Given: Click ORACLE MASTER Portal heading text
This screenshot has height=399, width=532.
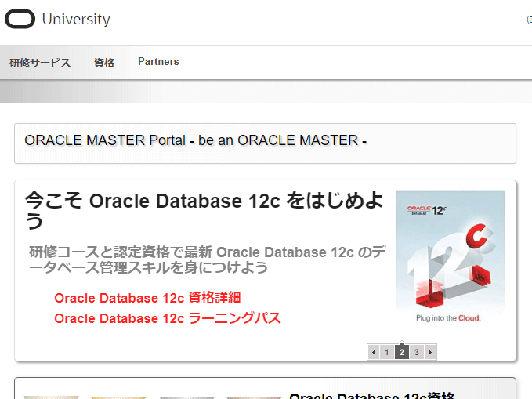Looking at the screenshot, I should [196, 140].
